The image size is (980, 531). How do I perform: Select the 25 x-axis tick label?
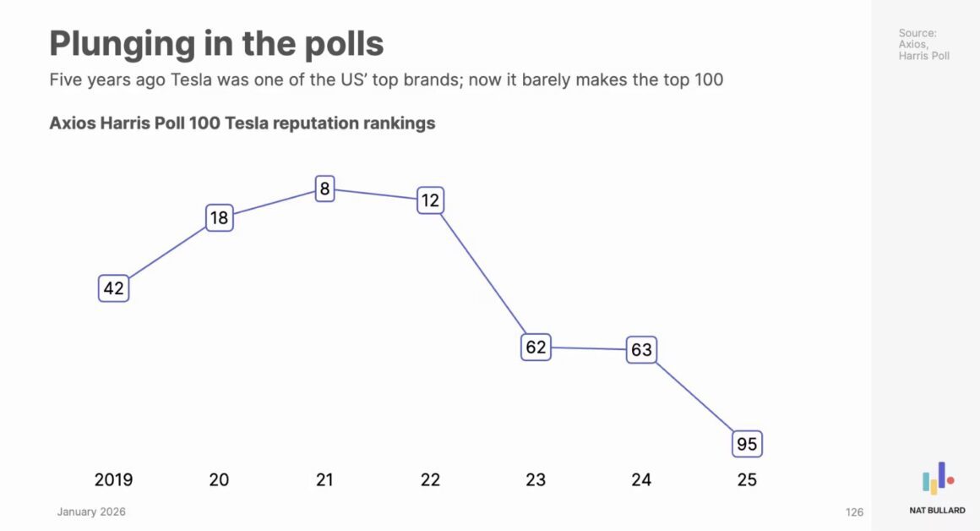747,480
